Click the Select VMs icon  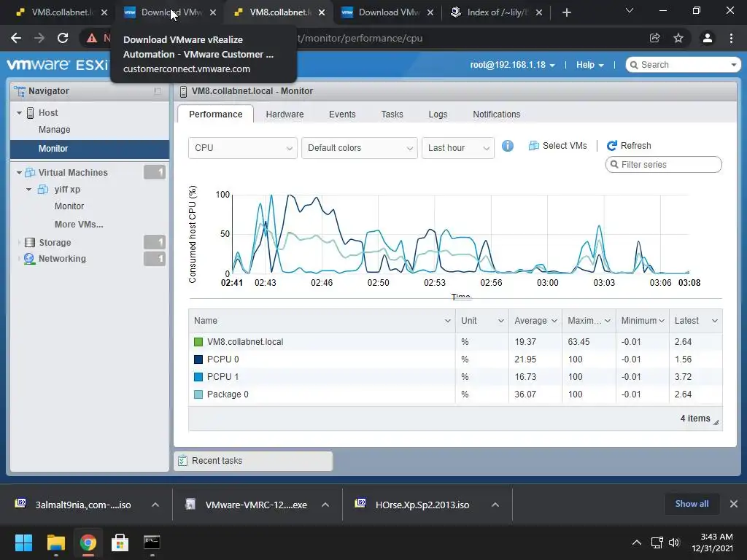point(533,146)
